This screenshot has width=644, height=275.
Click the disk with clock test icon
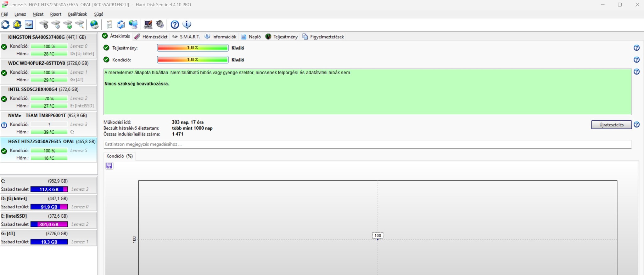tap(56, 24)
